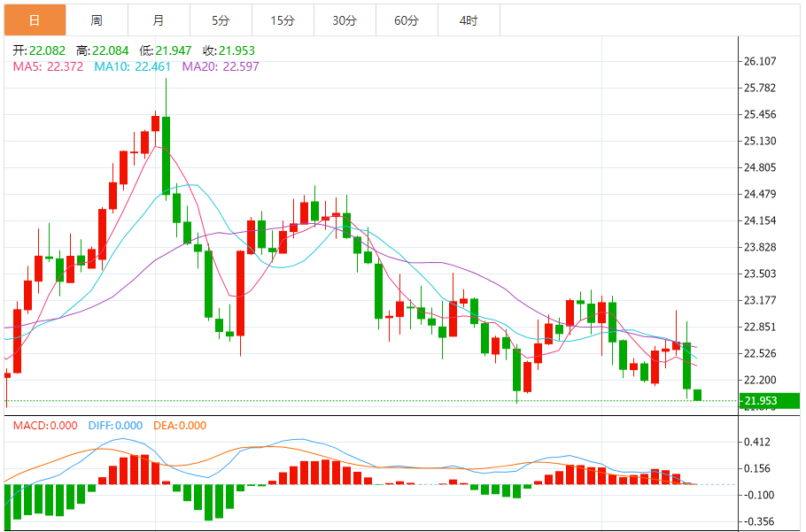Click the 24.479 price axis label
Viewport: 806px width, 532px height.
tap(760, 194)
